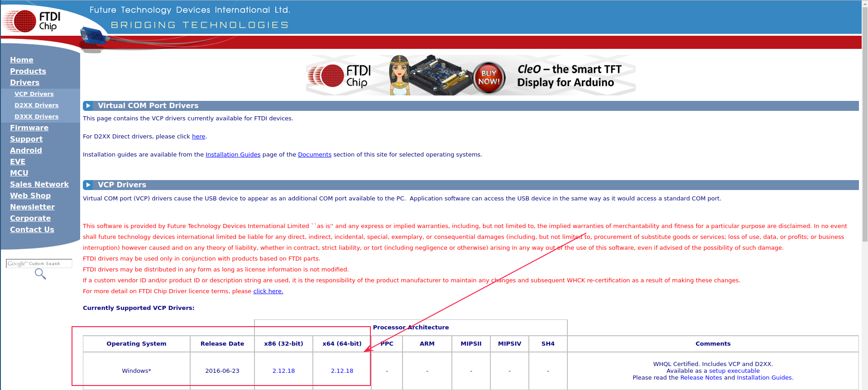Open the EVE section
This screenshot has width=868, height=390.
pos(18,162)
